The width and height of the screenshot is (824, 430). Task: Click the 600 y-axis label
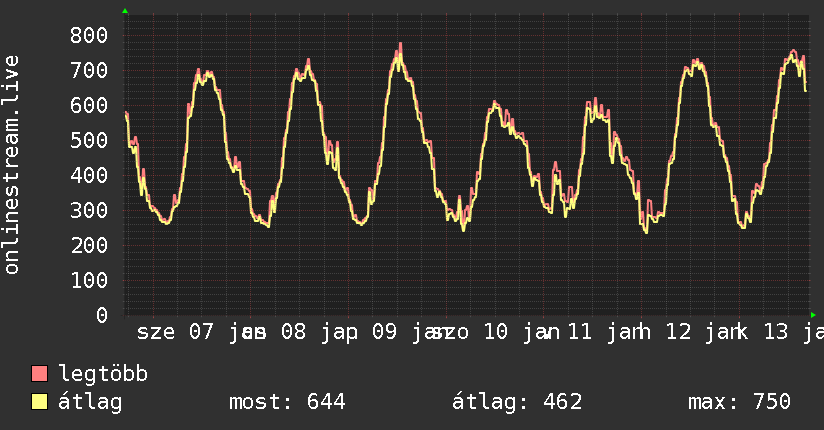[x=89, y=105]
